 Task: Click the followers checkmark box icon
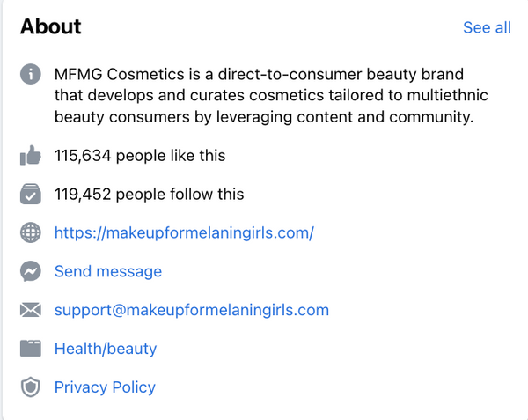tap(31, 194)
